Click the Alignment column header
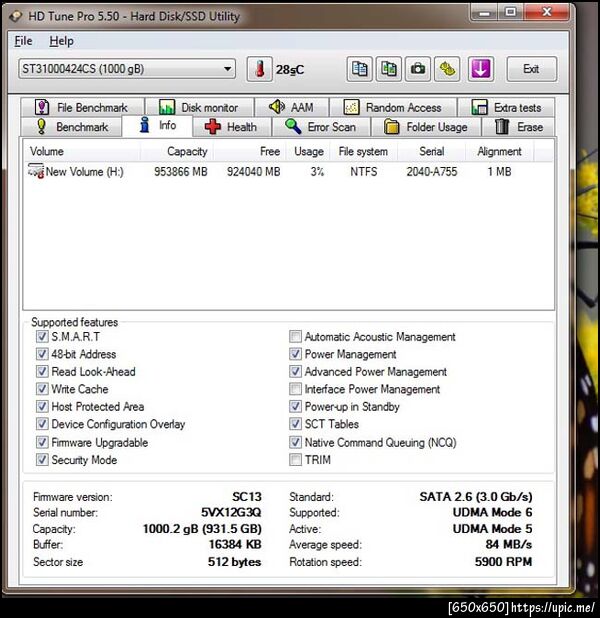Image resolution: width=600 pixels, height=618 pixels. (499, 151)
